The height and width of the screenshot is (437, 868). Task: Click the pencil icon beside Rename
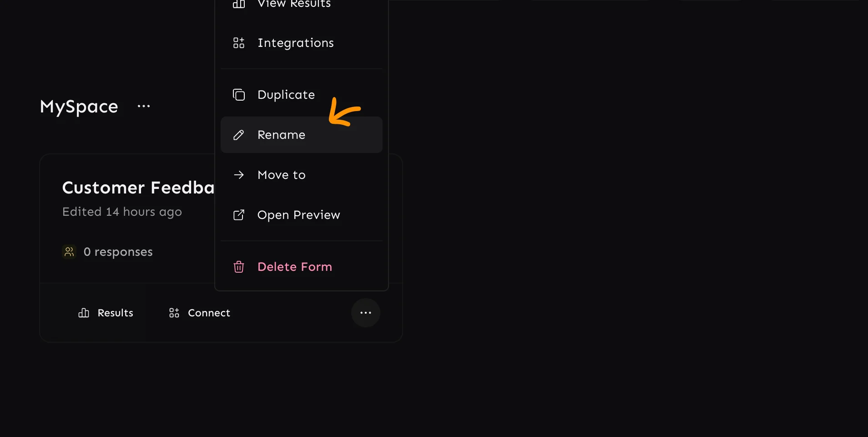239,135
